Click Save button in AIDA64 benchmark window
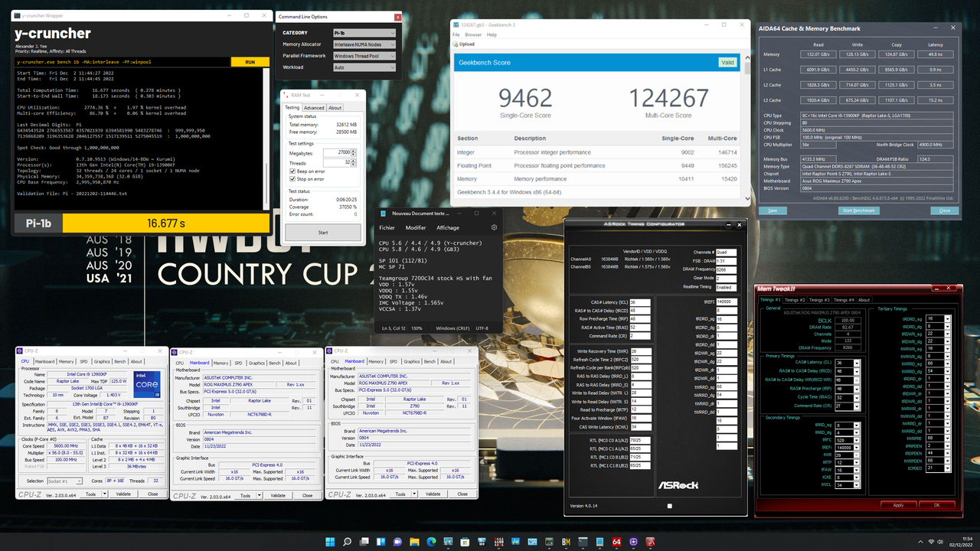980x551 pixels. click(772, 210)
